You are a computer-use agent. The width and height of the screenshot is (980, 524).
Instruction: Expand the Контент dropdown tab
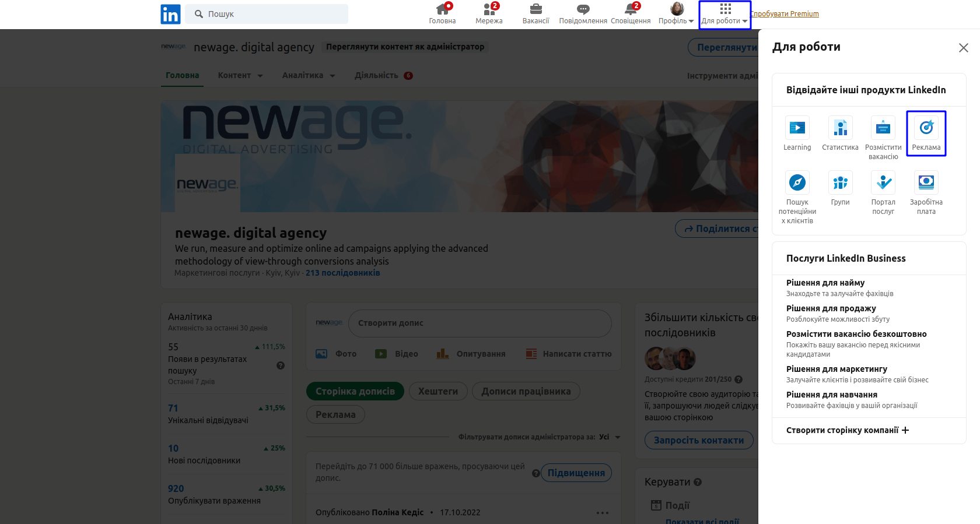(240, 76)
